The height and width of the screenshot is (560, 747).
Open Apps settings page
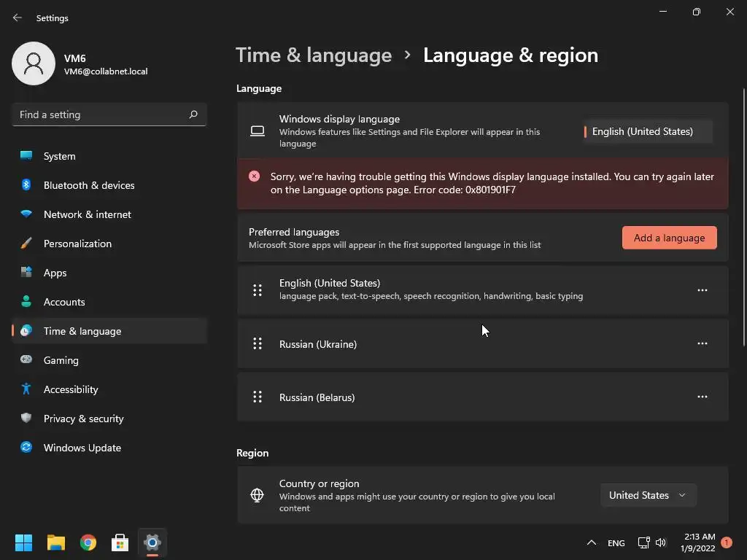coord(109,273)
